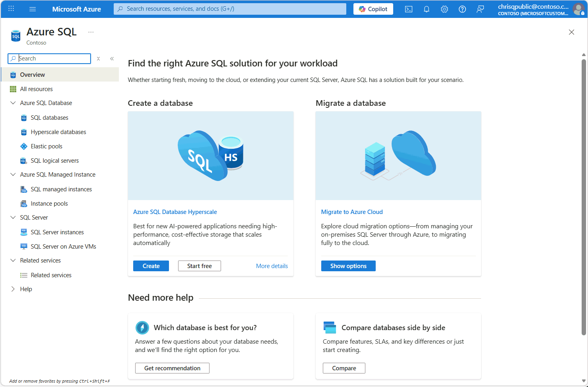Open the portal hamburger menu
This screenshot has height=387, width=588.
[33, 9]
